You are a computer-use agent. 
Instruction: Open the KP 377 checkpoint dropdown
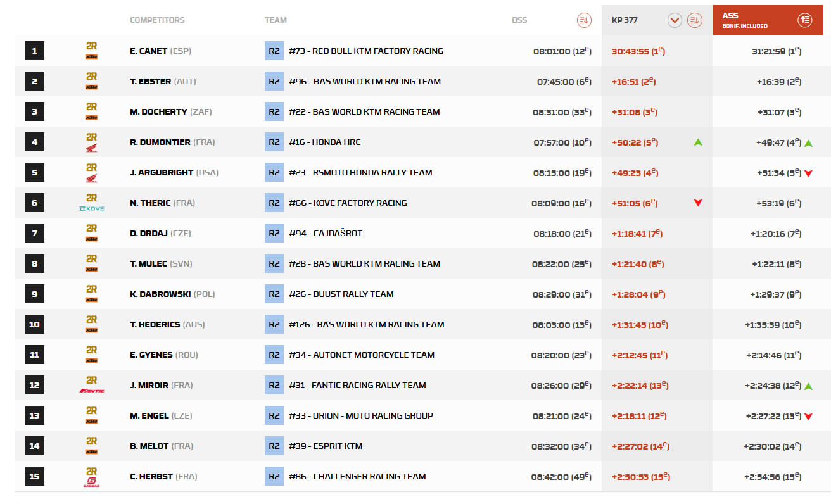675,20
